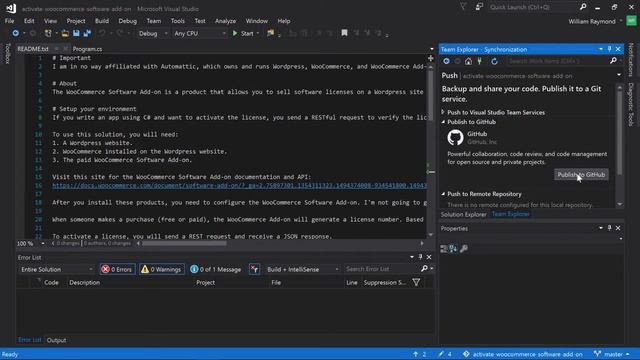Pin the Team Explorer panel
The height and width of the screenshot is (360, 640).
click(609, 49)
